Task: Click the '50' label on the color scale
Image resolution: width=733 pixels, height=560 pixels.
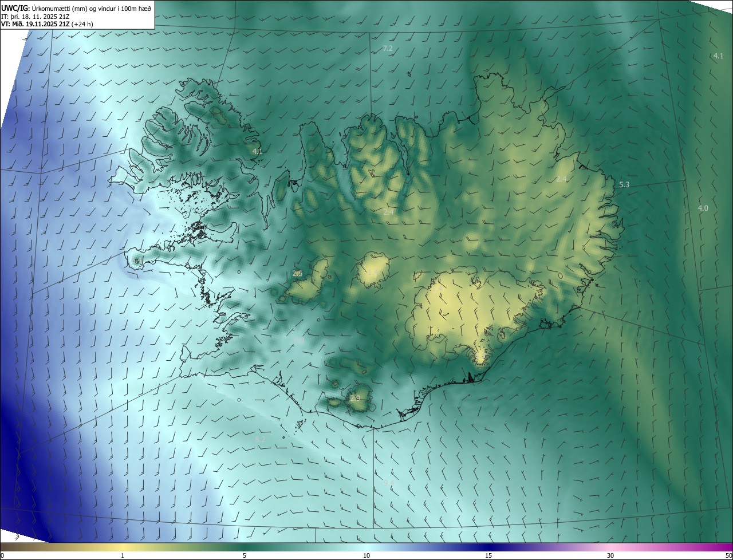Action: (728, 555)
